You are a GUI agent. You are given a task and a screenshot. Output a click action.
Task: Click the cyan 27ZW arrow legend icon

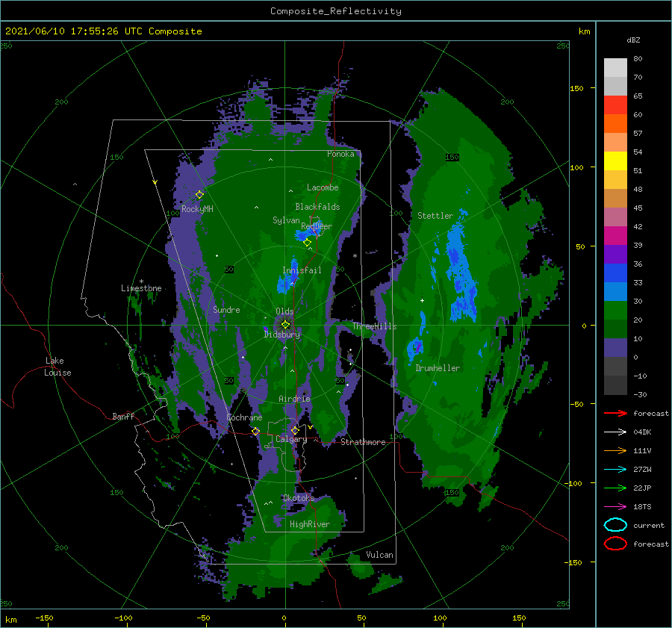[x=615, y=470]
